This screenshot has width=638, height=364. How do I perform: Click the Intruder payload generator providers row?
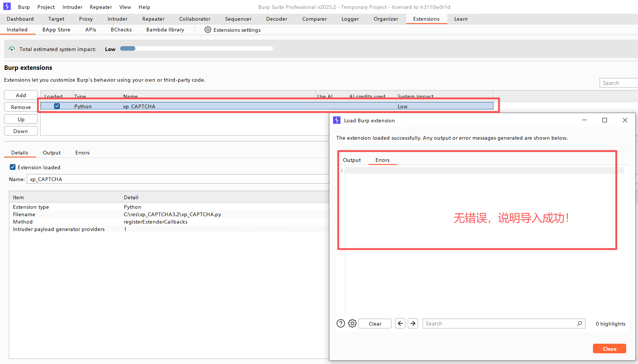click(x=169, y=229)
